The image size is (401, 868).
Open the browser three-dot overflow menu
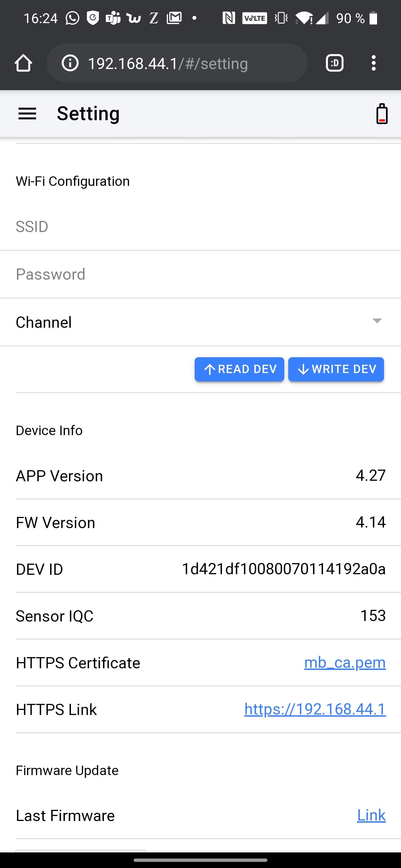pos(373,63)
